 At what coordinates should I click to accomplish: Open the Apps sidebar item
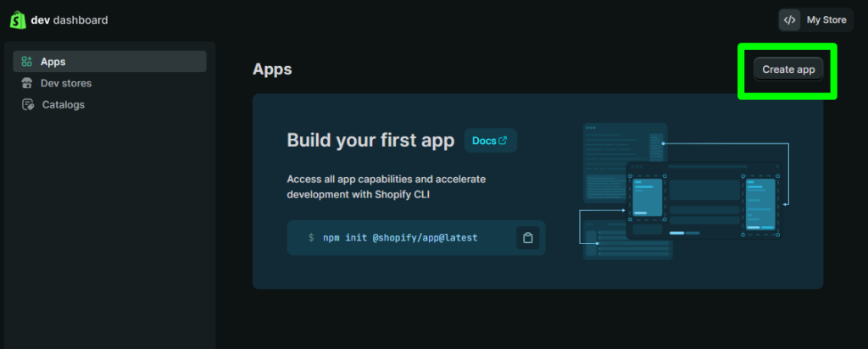coord(109,61)
